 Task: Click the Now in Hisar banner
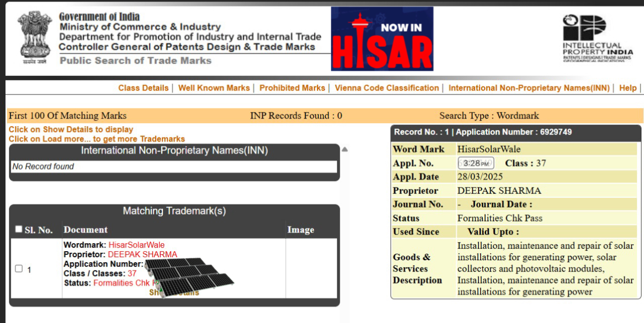click(382, 39)
